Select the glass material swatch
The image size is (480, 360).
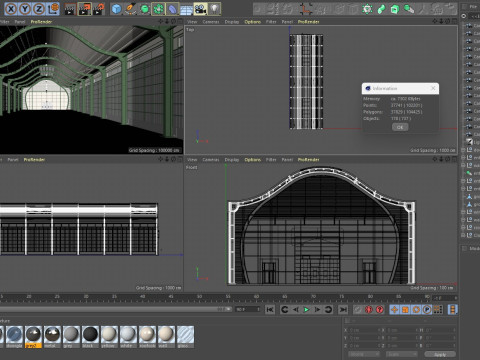click(x=185, y=337)
